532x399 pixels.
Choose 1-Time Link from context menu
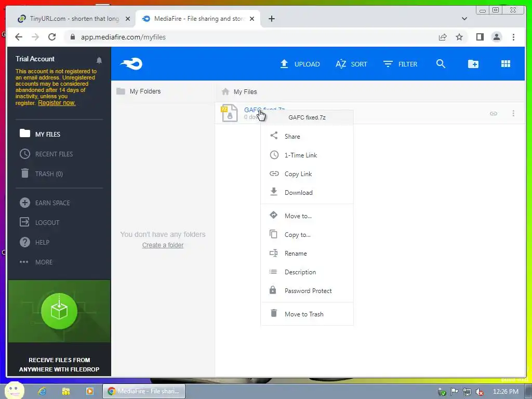tap(307, 155)
